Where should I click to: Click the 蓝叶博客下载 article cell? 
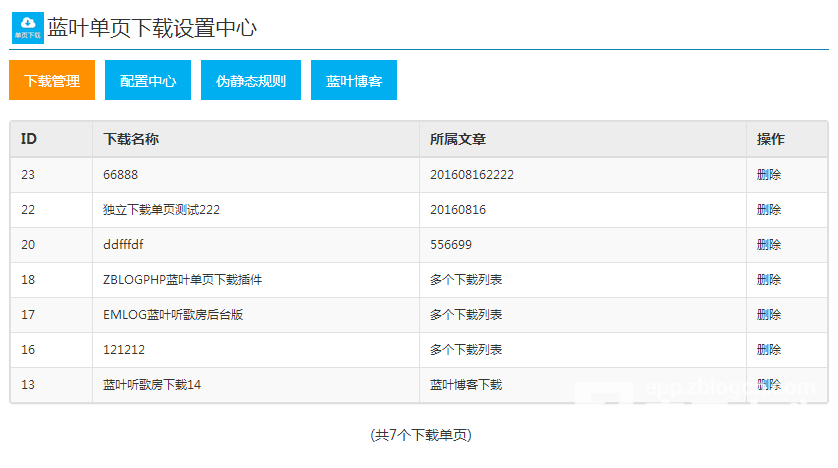tap(466, 385)
